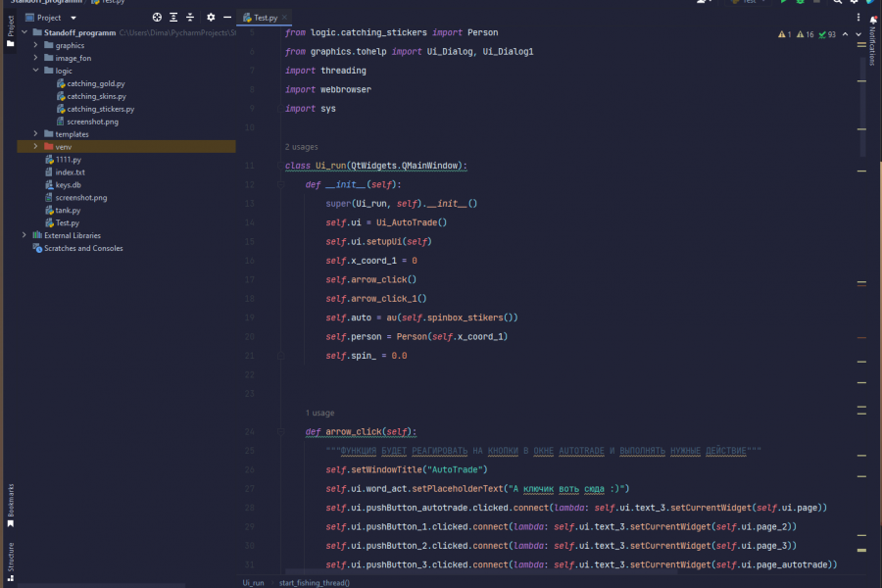The height and width of the screenshot is (588, 882).
Task: Click line number 14 in the gutter
Action: [x=250, y=222]
